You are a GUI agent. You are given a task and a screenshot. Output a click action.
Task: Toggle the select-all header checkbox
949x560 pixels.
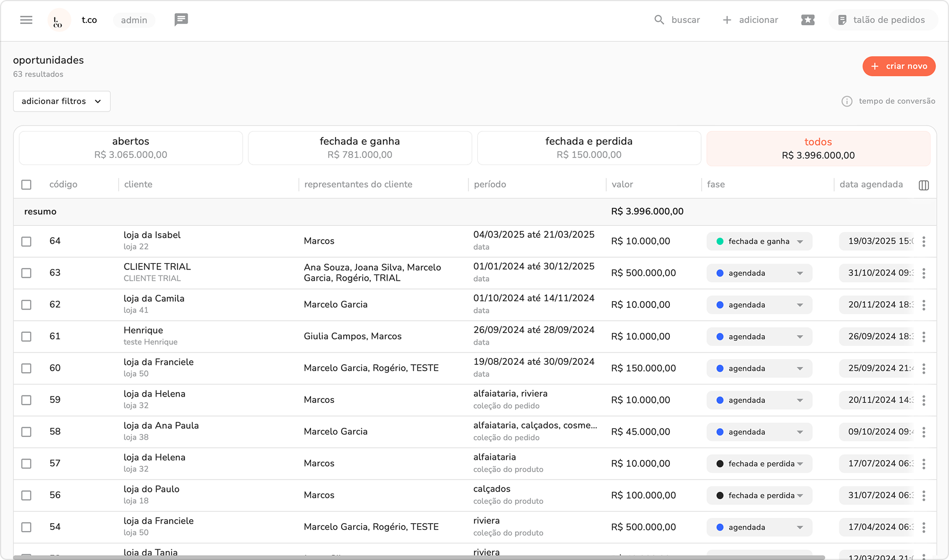(x=26, y=185)
